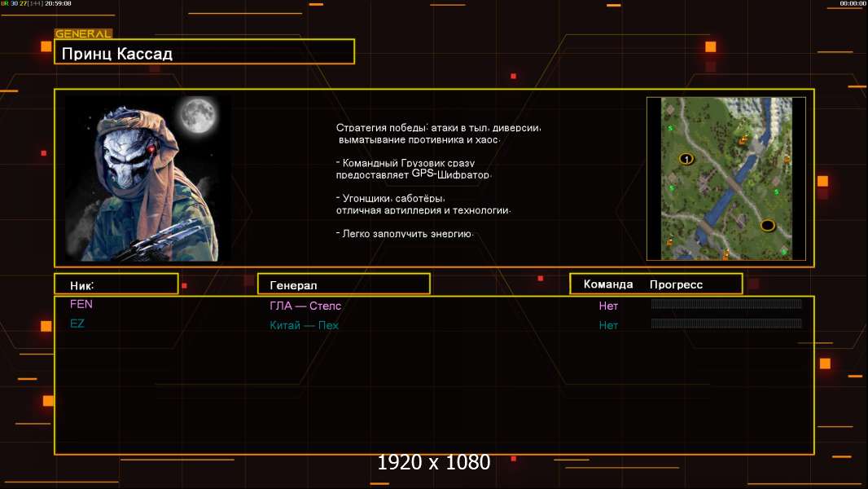Click start position marker numbered 1 on the minimap

tap(686, 159)
